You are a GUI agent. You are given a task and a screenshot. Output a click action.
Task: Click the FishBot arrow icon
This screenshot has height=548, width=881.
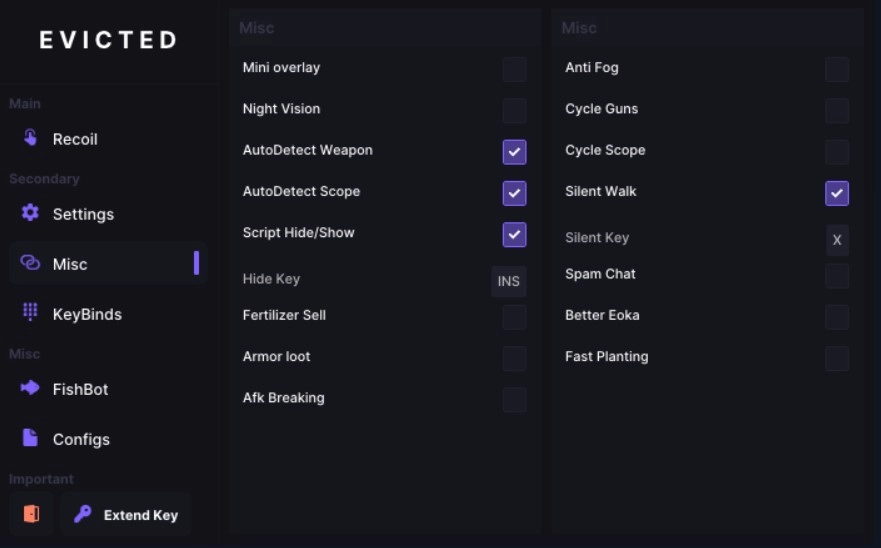tap(30, 388)
